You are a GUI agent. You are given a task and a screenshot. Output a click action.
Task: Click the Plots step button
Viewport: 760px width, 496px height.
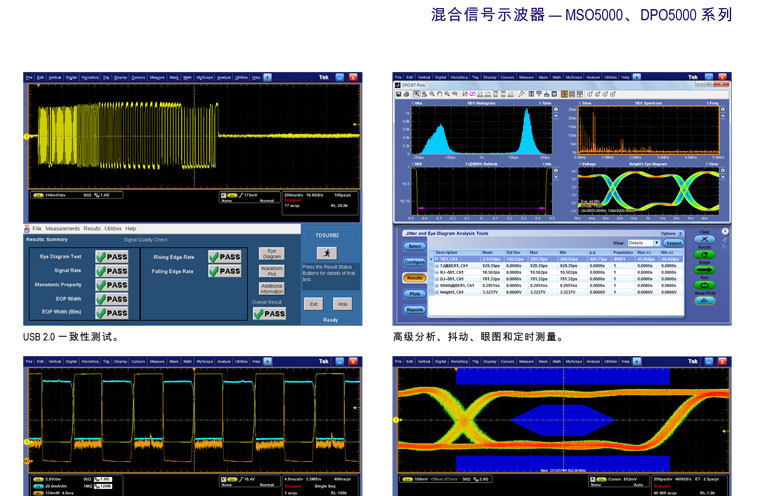414,293
